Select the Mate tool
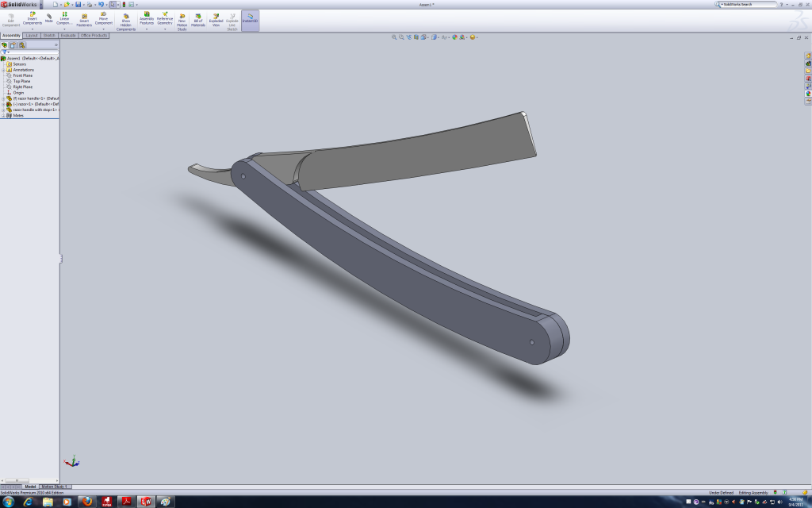The image size is (812, 508). tap(48, 18)
